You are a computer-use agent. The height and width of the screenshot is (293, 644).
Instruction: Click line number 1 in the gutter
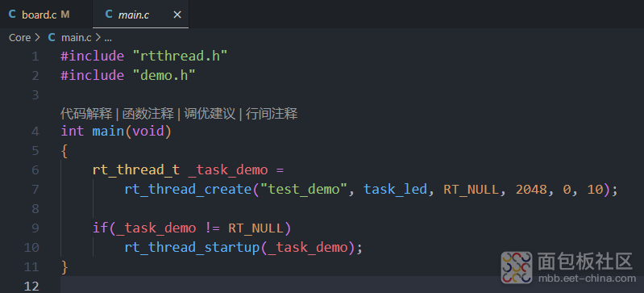point(35,57)
